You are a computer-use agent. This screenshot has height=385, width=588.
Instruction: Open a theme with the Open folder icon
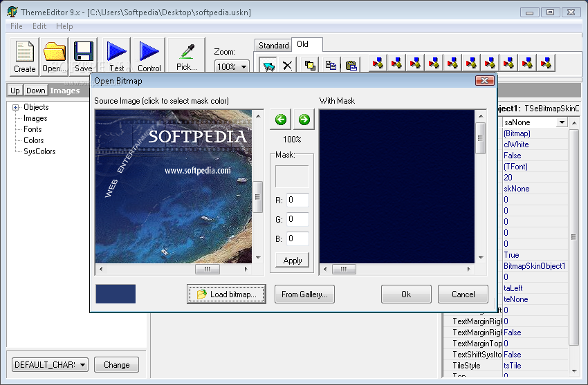55,57
